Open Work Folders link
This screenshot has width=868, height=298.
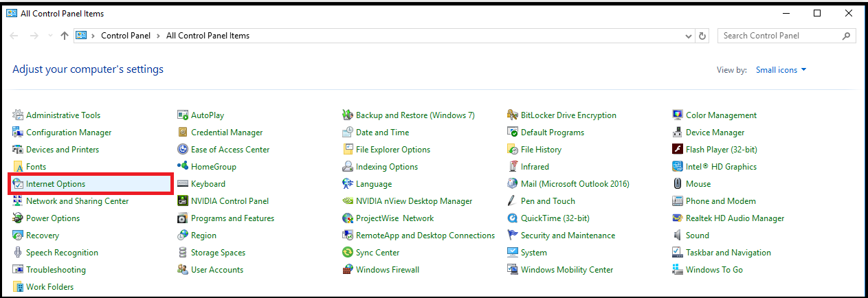(x=49, y=287)
